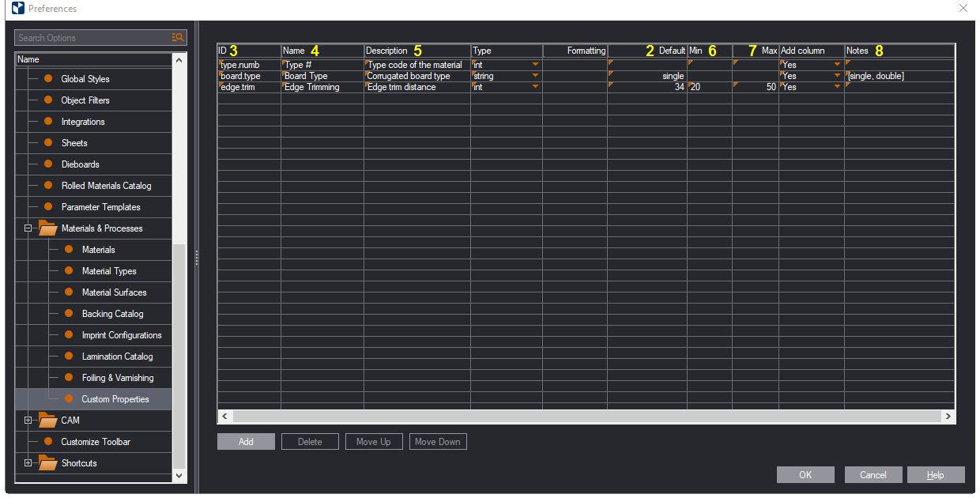Image resolution: width=980 pixels, height=498 pixels.
Task: Select the Edge trim distance description cell
Action: (x=416, y=87)
